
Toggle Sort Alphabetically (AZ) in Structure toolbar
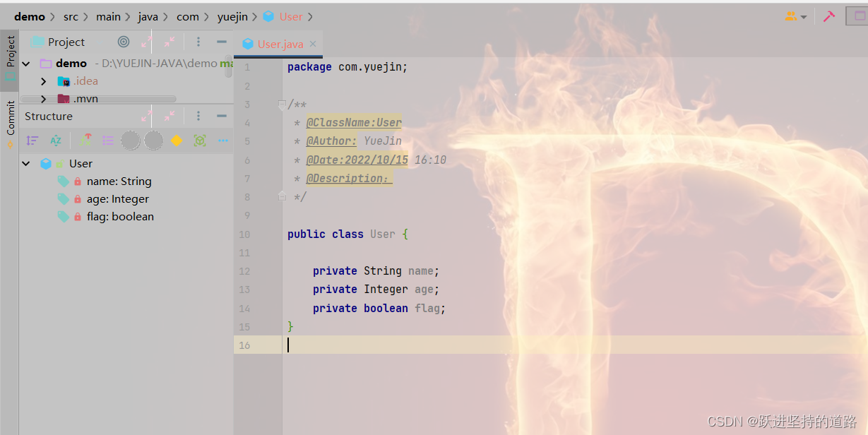click(x=56, y=141)
